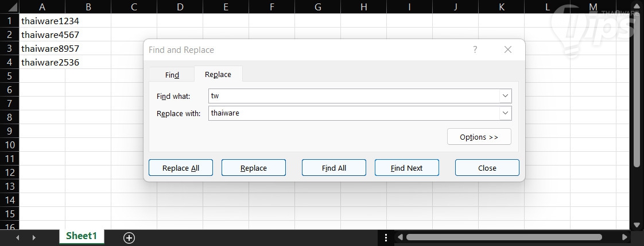This screenshot has height=246, width=644.
Task: Select the Sheet1 worksheet tab
Action: [x=82, y=236]
